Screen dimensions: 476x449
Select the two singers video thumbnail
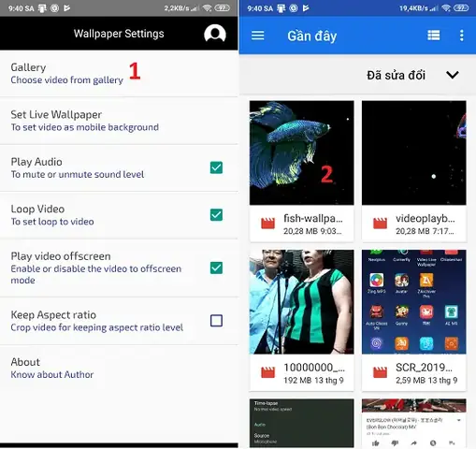click(301, 302)
